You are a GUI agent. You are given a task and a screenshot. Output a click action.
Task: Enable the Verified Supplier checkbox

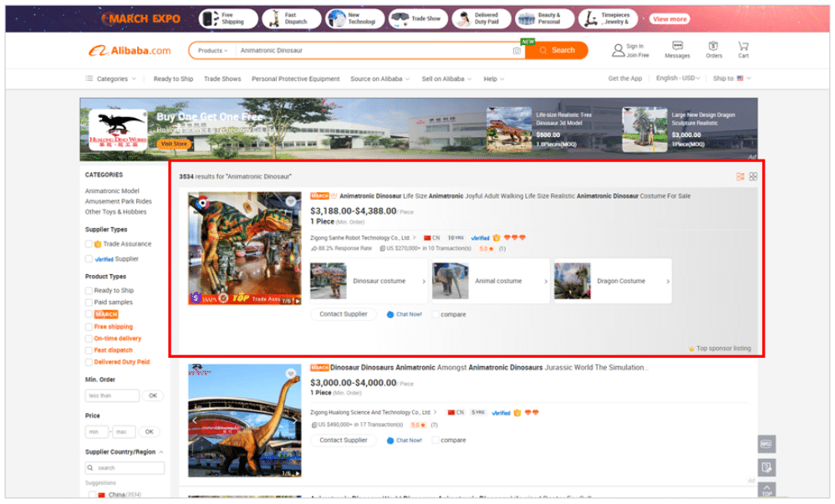click(89, 259)
